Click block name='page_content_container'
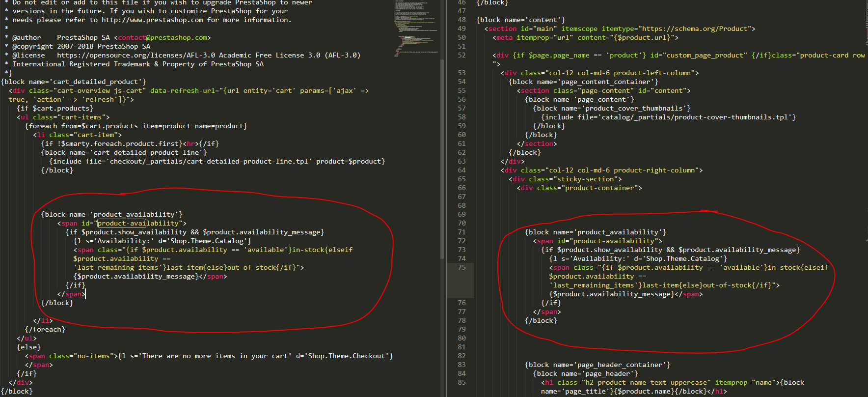 click(584, 82)
